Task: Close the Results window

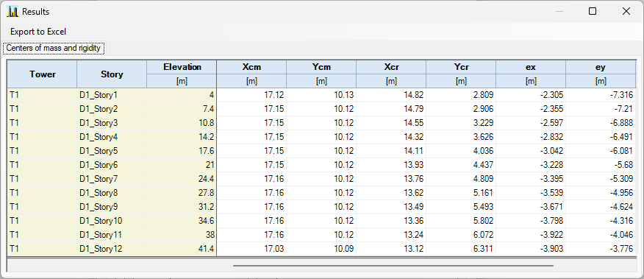Action: [626, 12]
